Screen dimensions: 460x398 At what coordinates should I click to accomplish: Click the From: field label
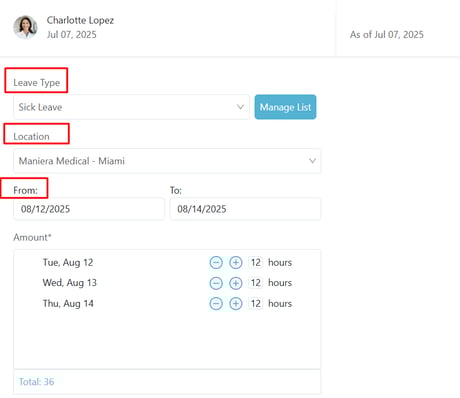click(25, 190)
